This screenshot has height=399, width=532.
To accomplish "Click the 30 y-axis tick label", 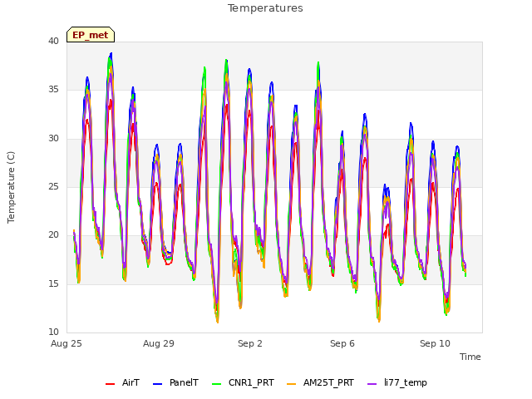I will [x=53, y=139].
